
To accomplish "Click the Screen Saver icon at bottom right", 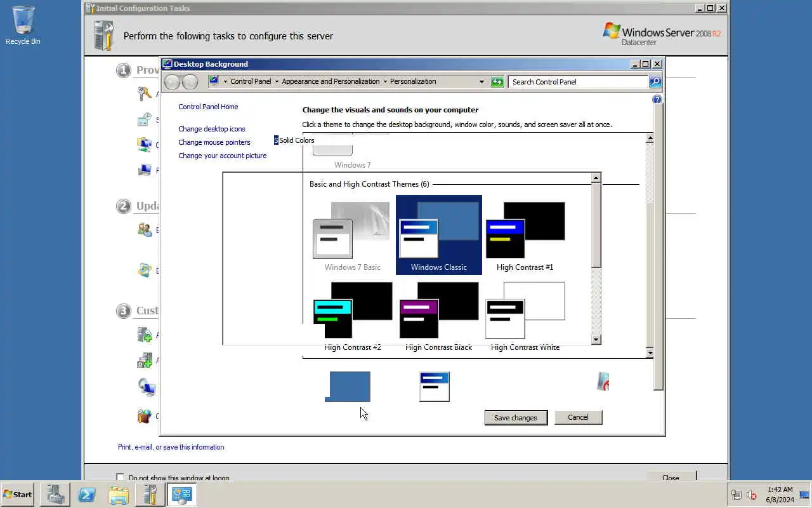I will (x=603, y=381).
